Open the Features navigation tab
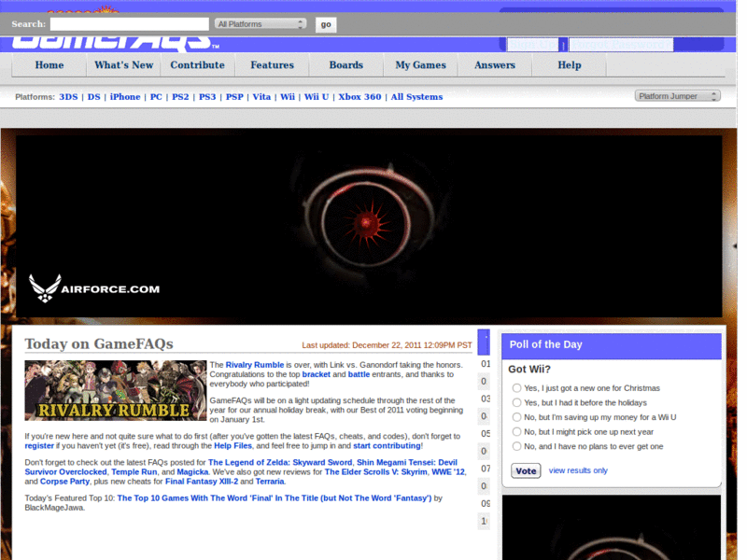Screen dimensions: 747x560 point(272,65)
